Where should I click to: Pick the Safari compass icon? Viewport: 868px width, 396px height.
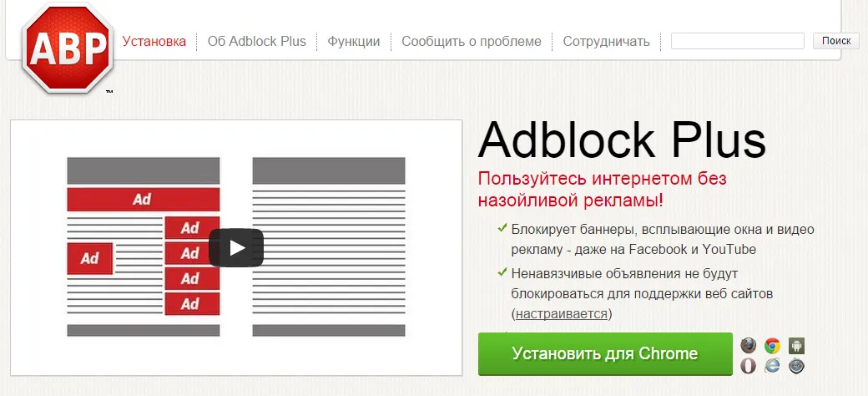tap(796, 366)
